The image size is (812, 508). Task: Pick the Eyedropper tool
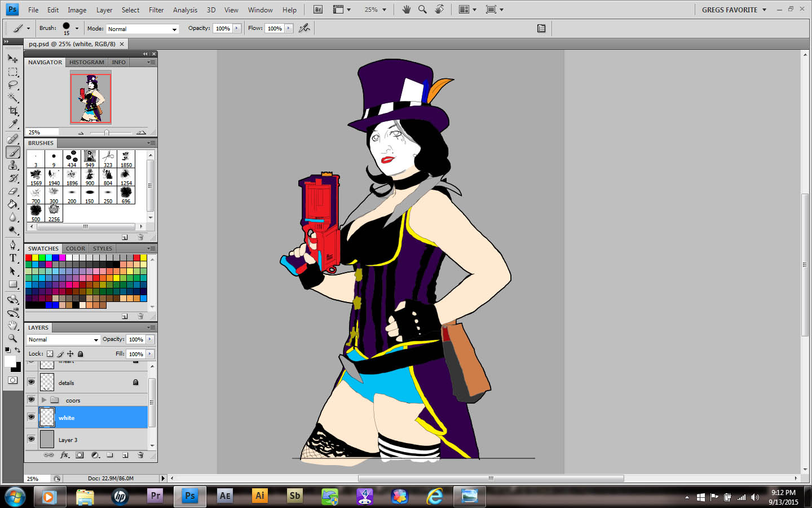click(x=13, y=124)
